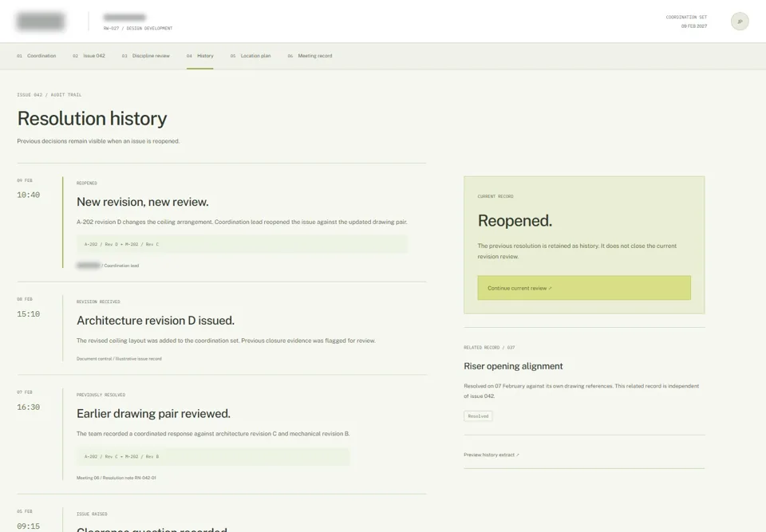The height and width of the screenshot is (532, 766).
Task: Click the 16:30 timestamp
Action: click(x=29, y=407)
